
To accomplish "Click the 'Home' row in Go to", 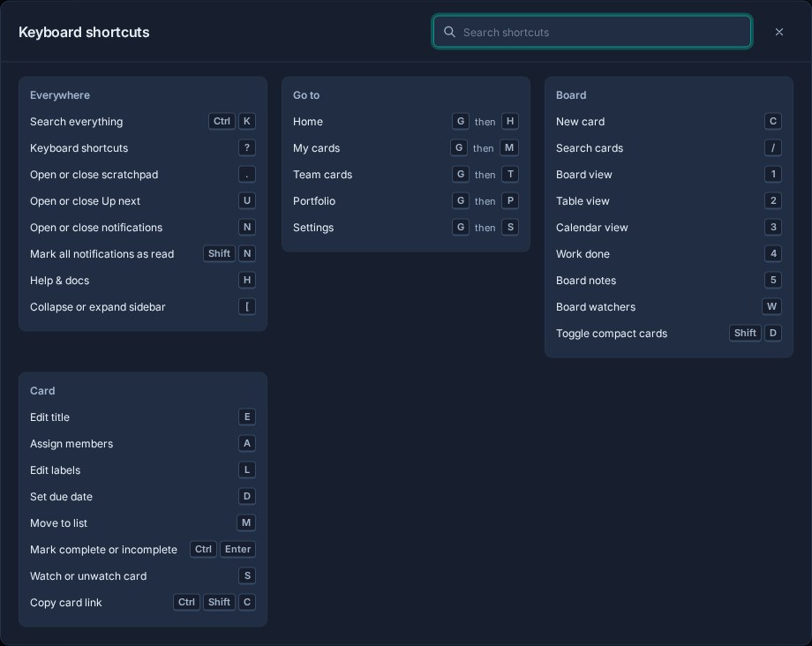I will [x=405, y=122].
